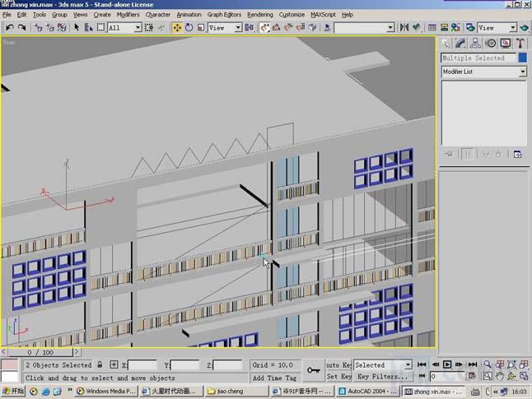Select the Select and Rotate tool

tap(189, 28)
